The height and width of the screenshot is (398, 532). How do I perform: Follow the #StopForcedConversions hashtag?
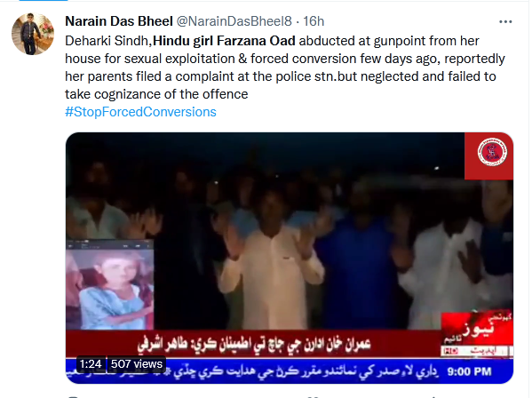click(140, 112)
